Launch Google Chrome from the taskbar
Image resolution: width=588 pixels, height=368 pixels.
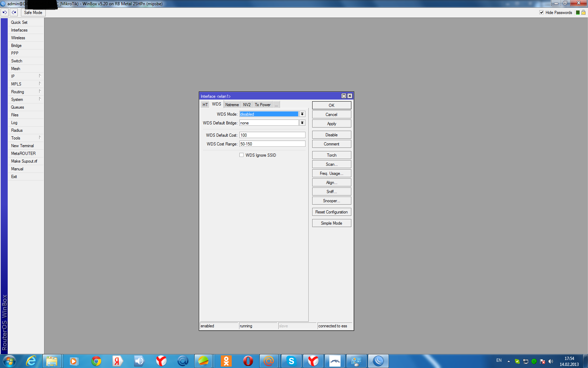[x=96, y=361]
